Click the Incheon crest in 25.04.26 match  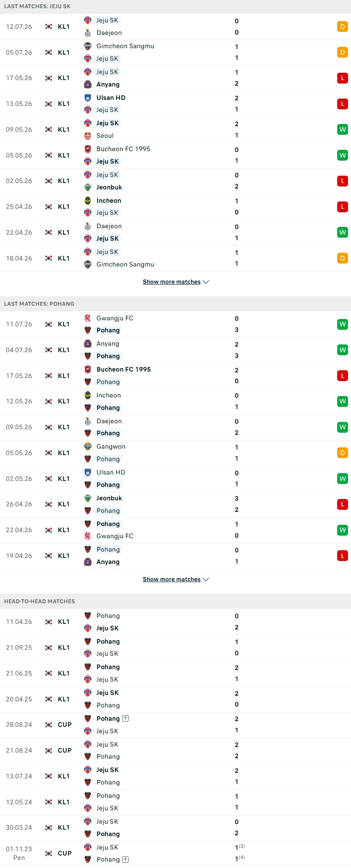coord(88,201)
